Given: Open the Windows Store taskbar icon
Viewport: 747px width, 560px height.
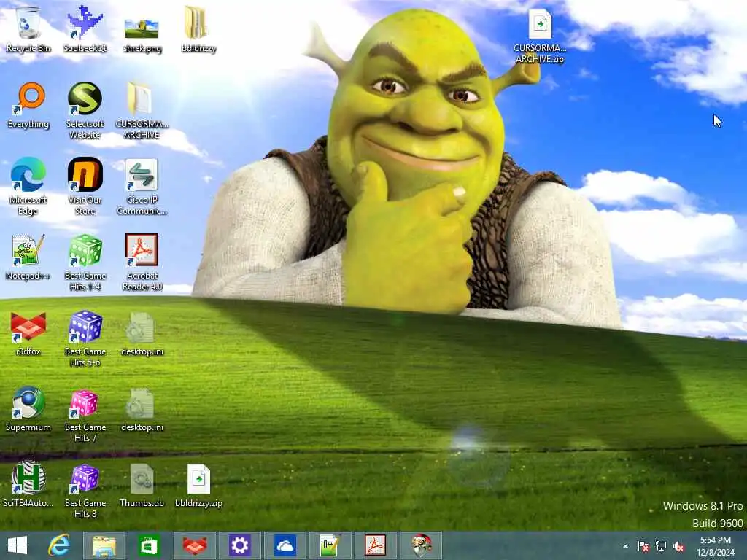Looking at the screenshot, I should tap(149, 545).
